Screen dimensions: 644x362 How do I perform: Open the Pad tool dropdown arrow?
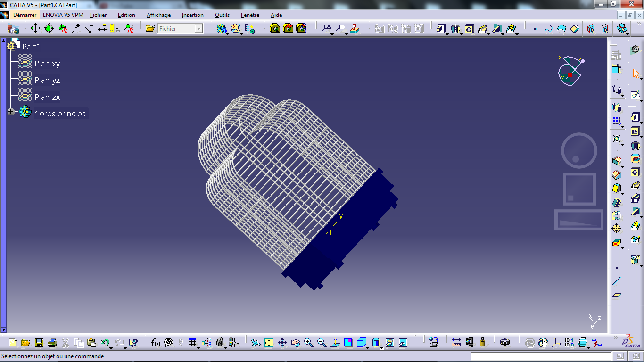coord(447,33)
